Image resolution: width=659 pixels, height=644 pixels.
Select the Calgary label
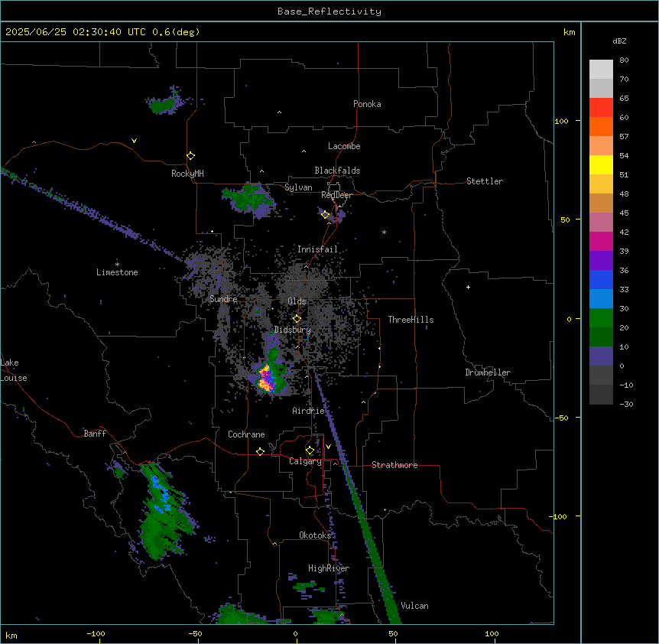[305, 461]
